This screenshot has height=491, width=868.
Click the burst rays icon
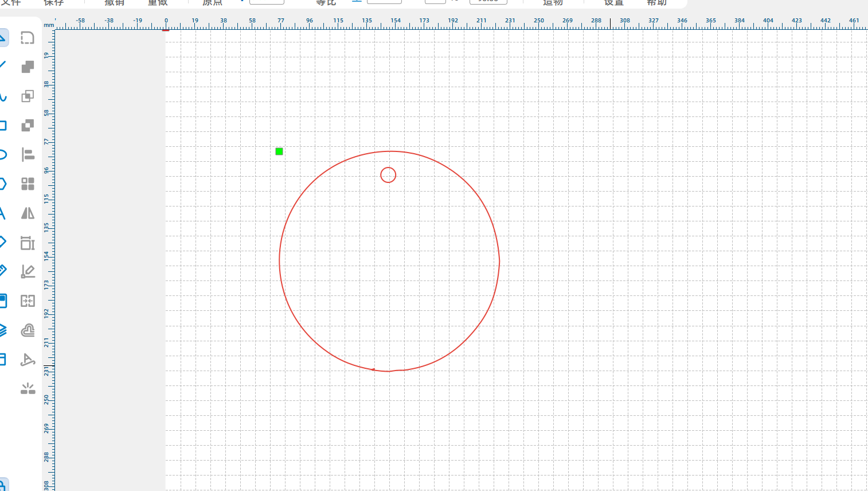coord(28,389)
